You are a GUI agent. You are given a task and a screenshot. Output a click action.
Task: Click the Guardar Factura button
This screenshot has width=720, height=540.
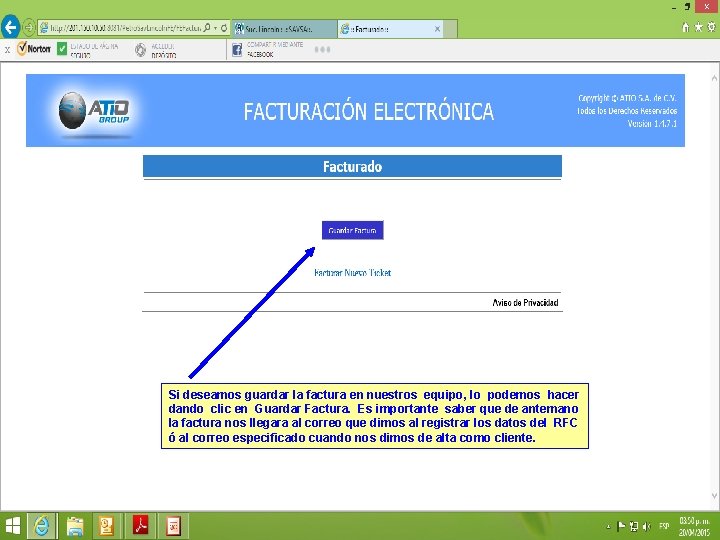pos(352,230)
